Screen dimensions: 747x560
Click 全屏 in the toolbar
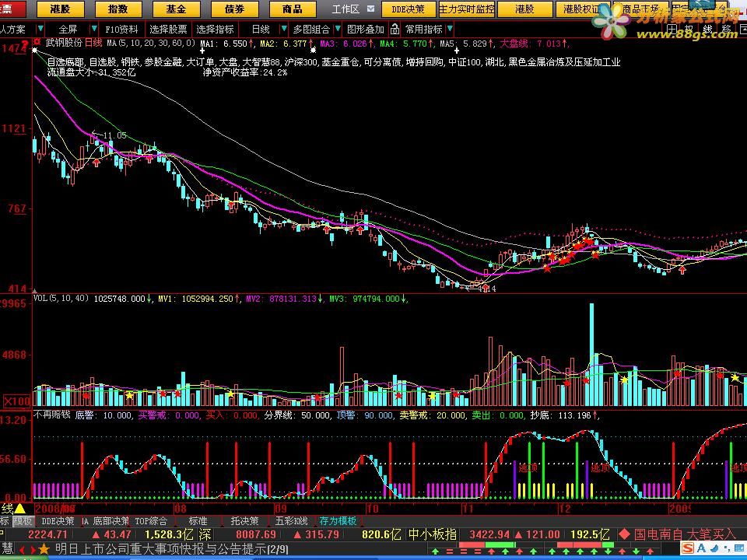pos(68,29)
